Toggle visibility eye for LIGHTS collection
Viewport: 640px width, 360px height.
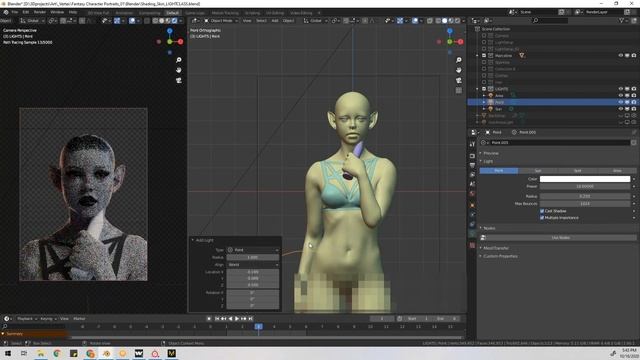(x=621, y=89)
